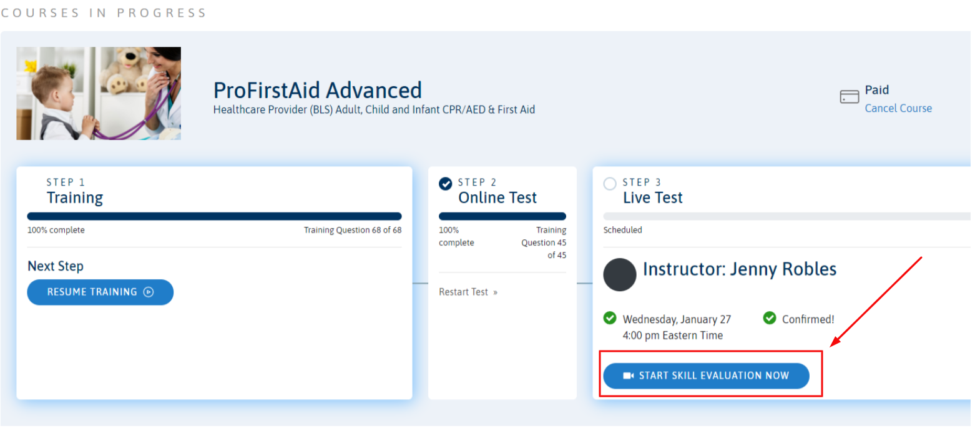Click the Healthcare Provider (BLS) subtitle
Viewport: 980px width, 433px height.
[374, 110]
